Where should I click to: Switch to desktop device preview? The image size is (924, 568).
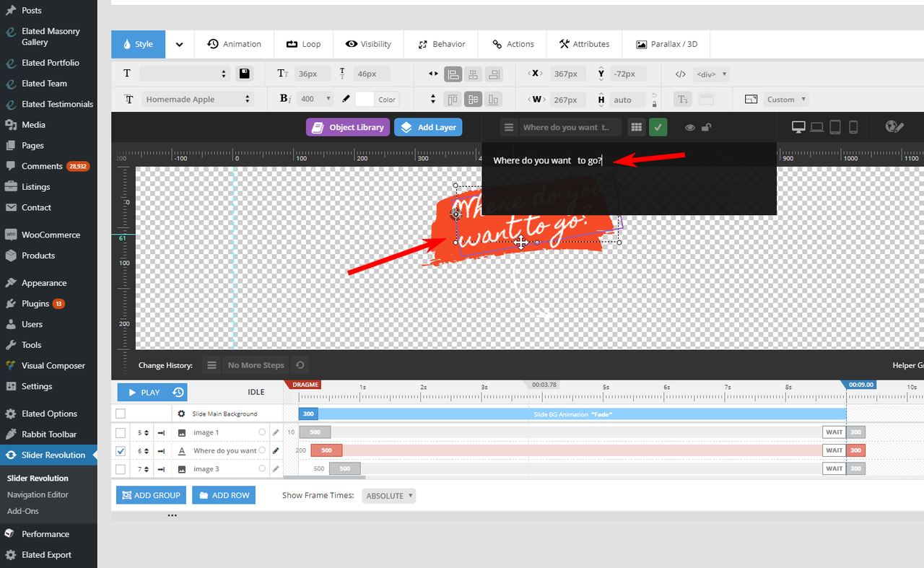pos(798,127)
